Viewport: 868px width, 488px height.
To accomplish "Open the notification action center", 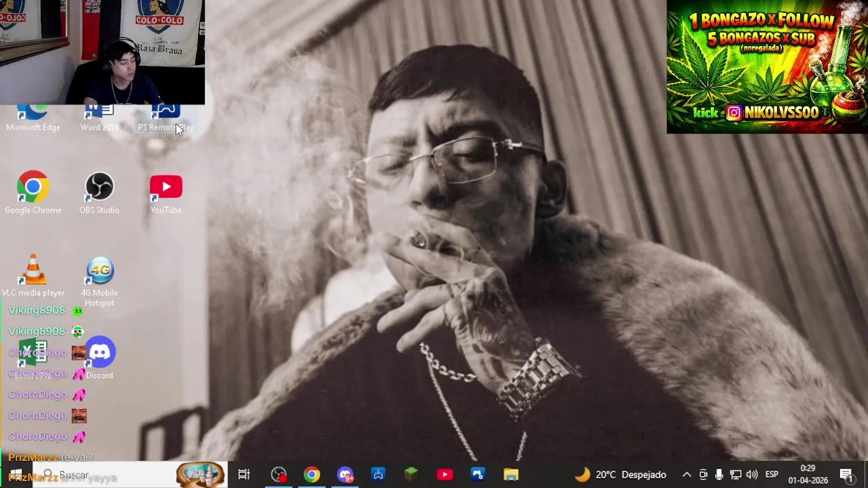I will click(x=847, y=474).
